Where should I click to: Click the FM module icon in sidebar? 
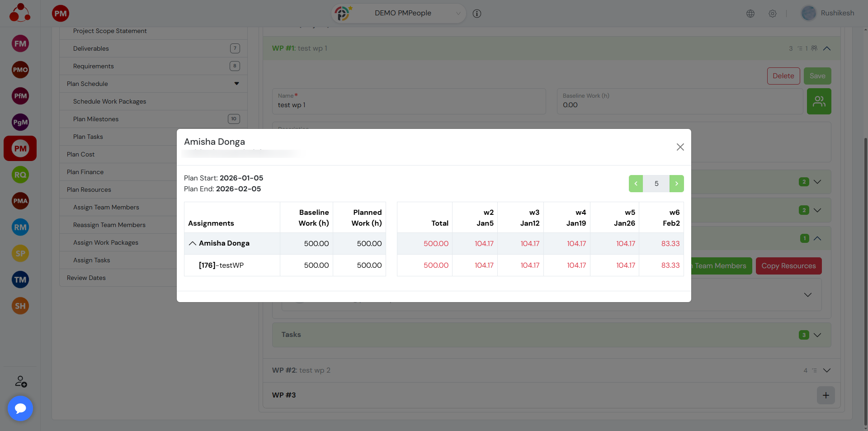(20, 44)
